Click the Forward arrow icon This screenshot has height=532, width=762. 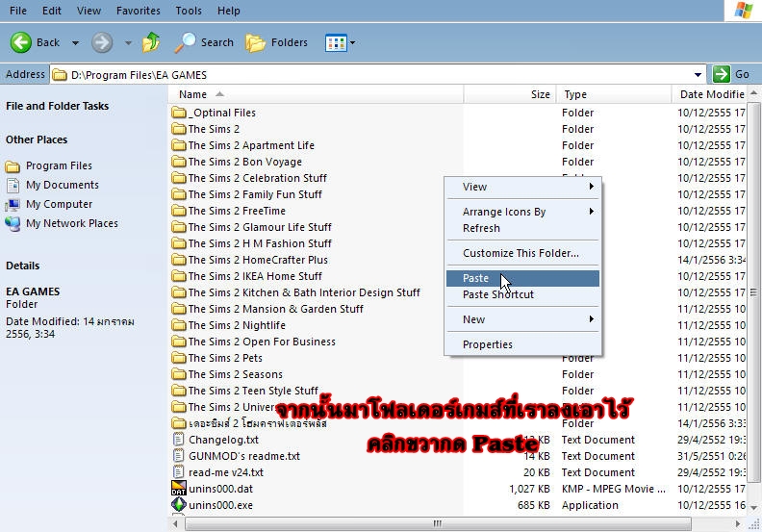(102, 42)
